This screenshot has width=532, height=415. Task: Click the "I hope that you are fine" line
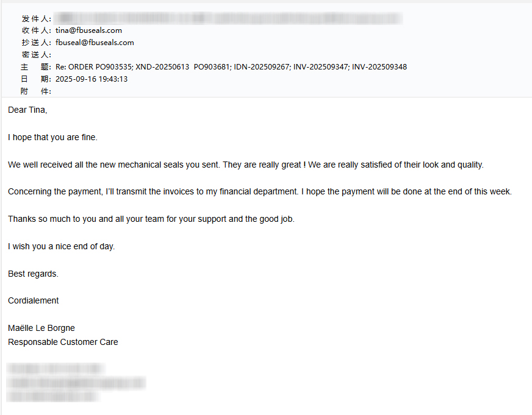pos(52,138)
